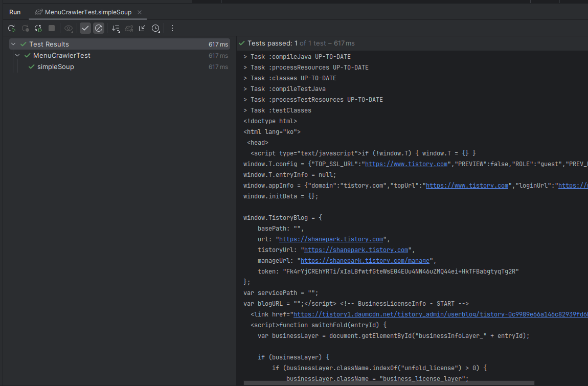This screenshot has height=386, width=588.
Task: Open the tistory1.daumcdn.net stylesheet link
Action: point(441,314)
